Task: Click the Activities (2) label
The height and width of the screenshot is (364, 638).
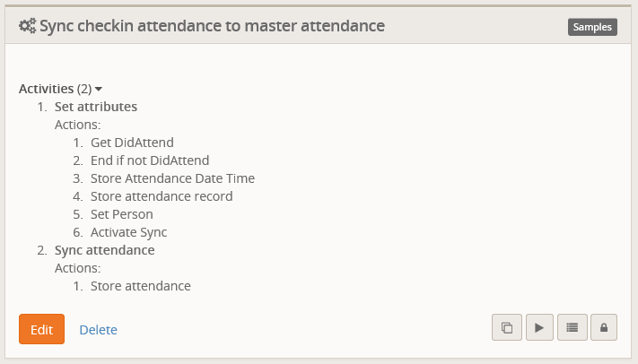Action: 56,89
